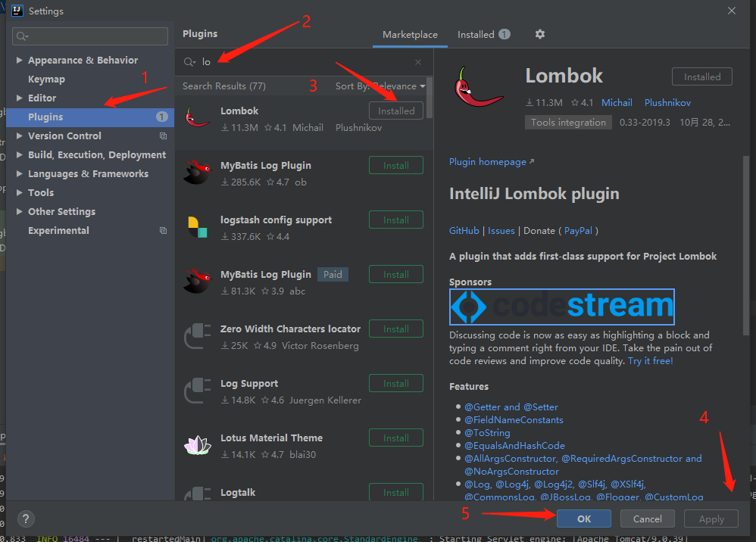
Task: Click the help question mark button
Action: tap(26, 519)
